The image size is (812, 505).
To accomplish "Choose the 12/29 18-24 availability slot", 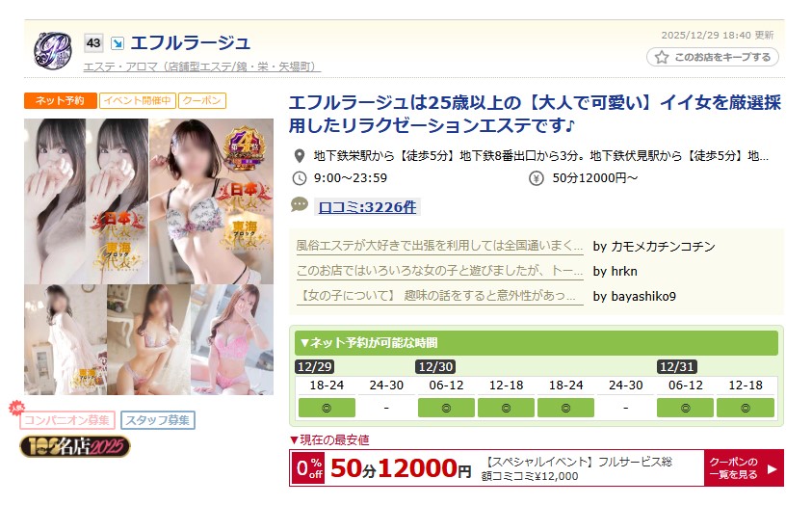I will point(327,408).
